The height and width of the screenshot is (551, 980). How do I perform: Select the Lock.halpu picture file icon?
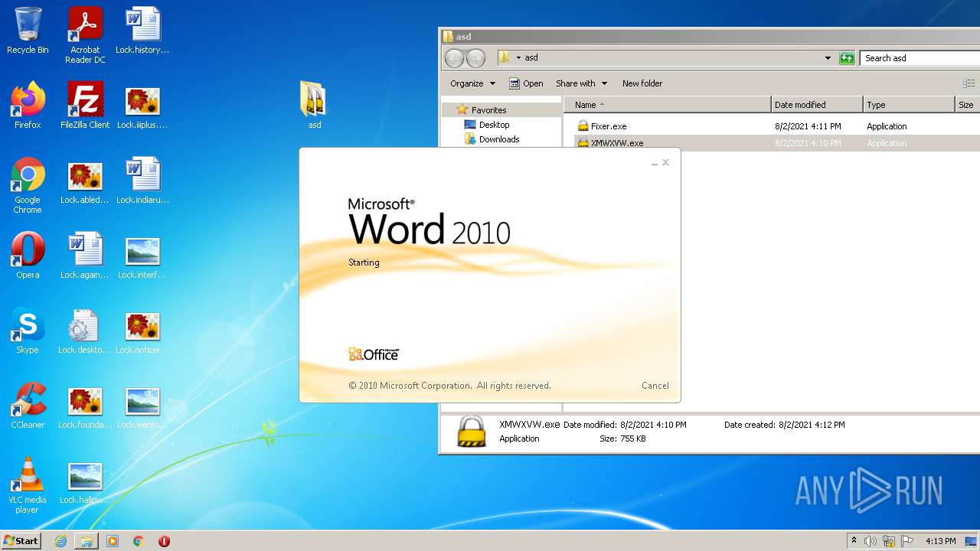point(85,482)
